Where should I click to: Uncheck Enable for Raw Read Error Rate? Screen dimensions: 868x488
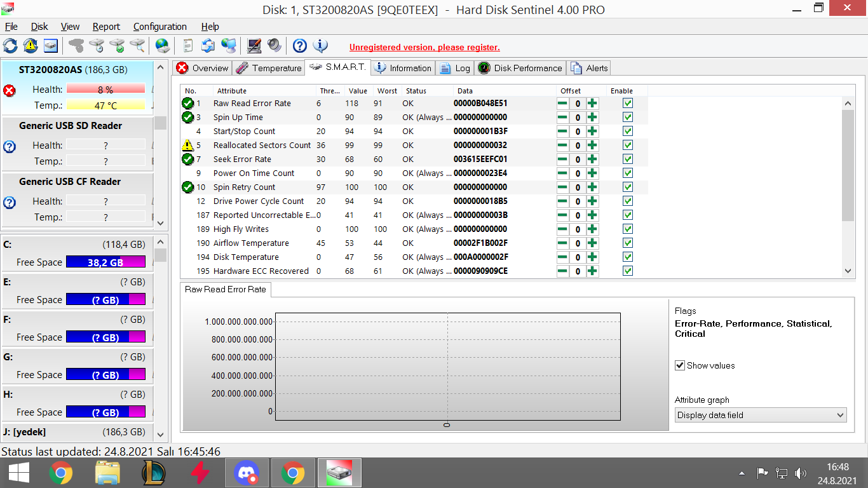(628, 104)
